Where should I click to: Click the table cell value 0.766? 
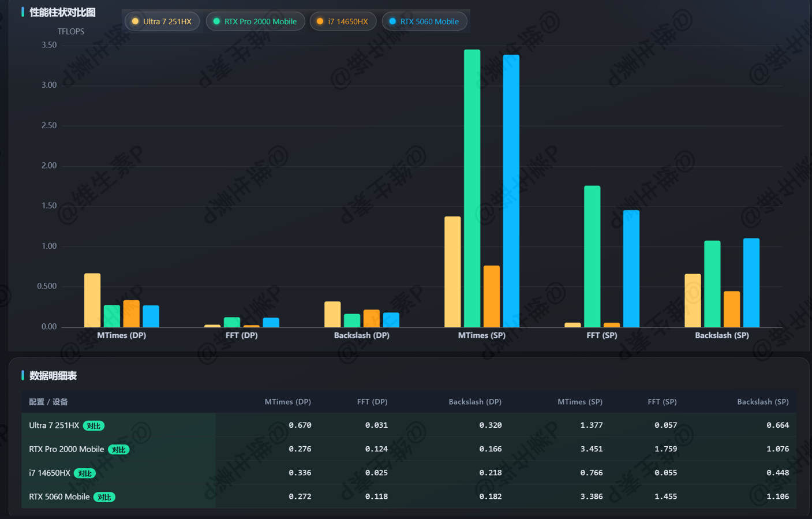coord(592,473)
